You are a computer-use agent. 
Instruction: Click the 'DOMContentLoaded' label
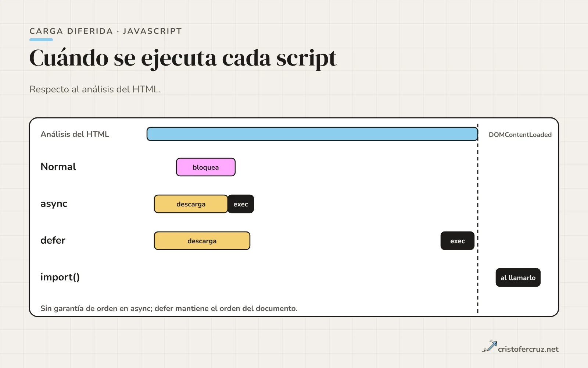[x=520, y=135]
